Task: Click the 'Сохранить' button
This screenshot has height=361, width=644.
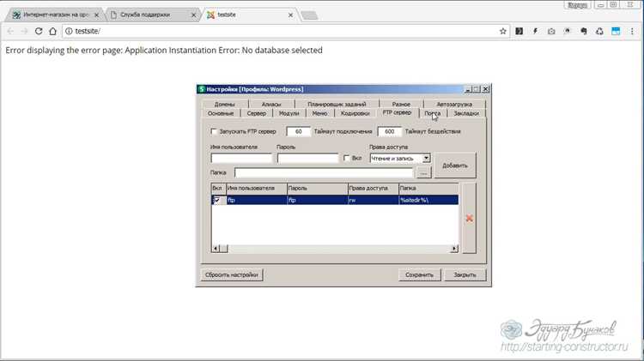Action: tap(419, 275)
